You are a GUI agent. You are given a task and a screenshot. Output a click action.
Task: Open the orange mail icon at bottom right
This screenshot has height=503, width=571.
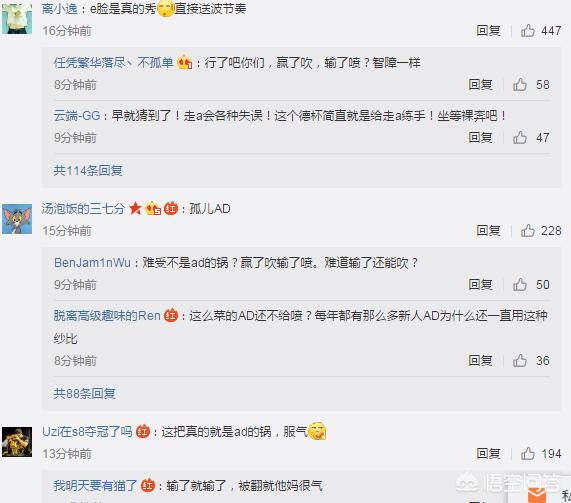[537, 496]
